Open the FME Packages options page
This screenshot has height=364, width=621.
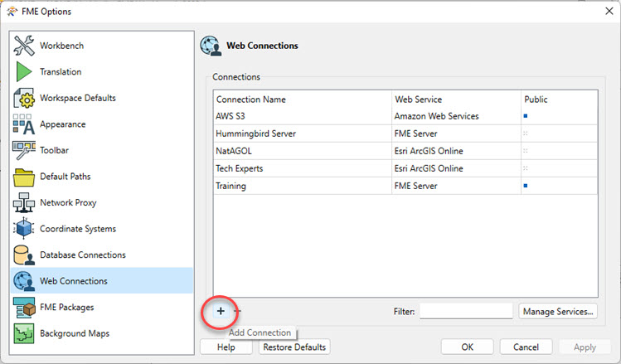point(102,307)
